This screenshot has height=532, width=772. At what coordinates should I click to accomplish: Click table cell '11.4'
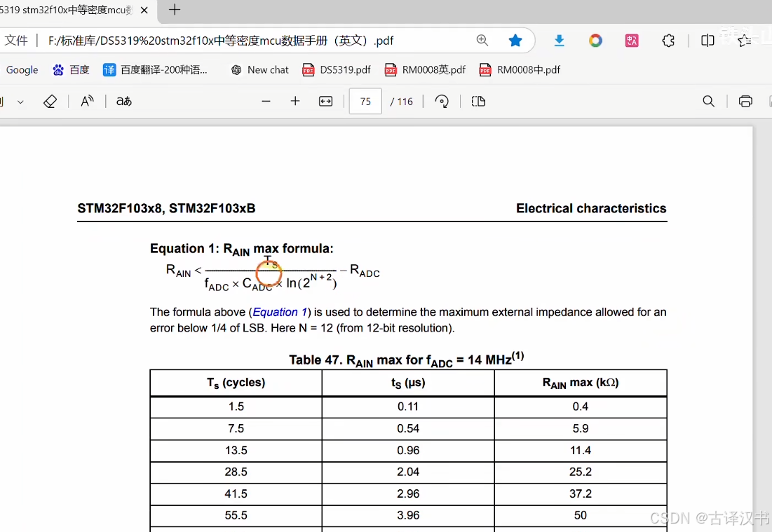[581, 450]
